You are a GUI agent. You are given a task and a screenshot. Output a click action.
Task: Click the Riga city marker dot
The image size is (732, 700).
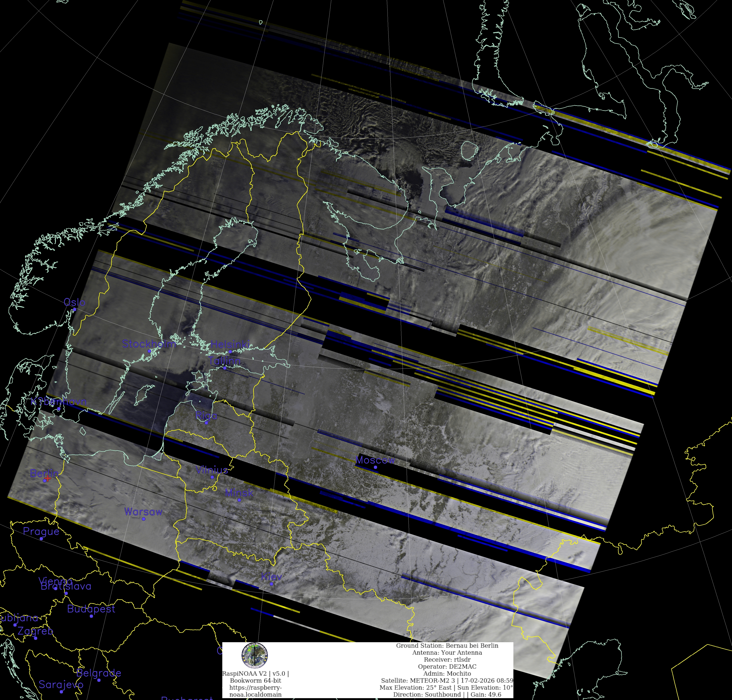[206, 423]
